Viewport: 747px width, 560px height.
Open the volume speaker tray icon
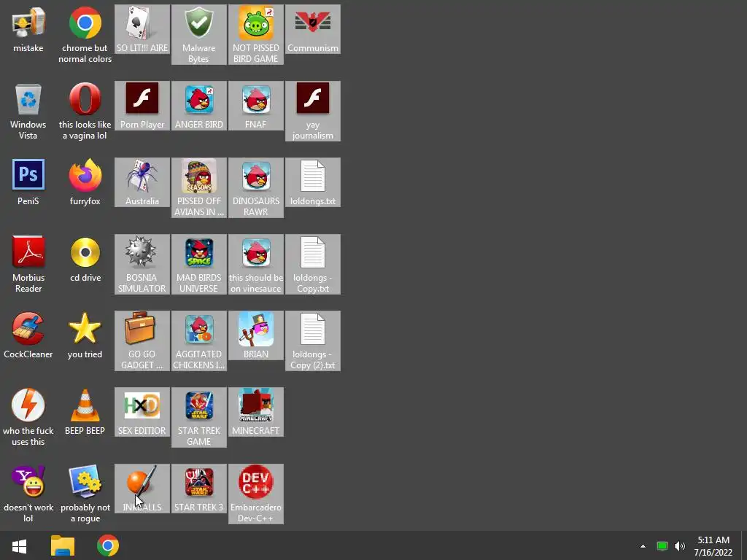pyautogui.click(x=680, y=546)
